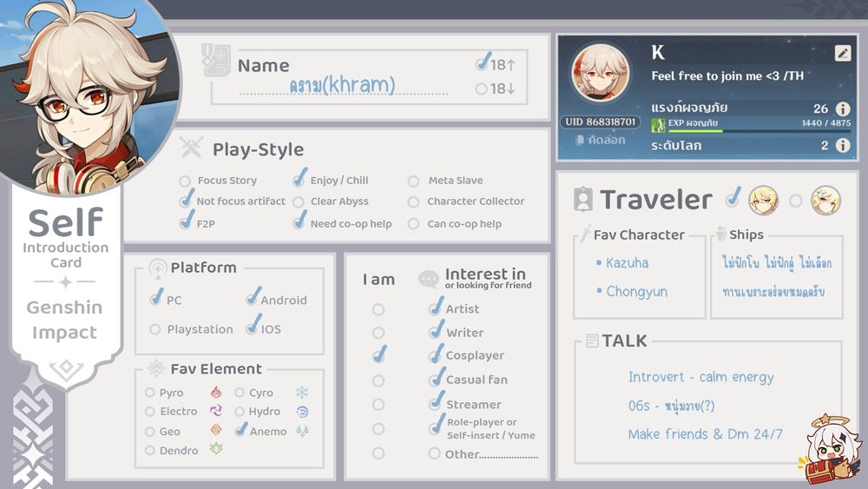Toggle Need co-op help option
Image resolution: width=868 pixels, height=489 pixels.
point(299,221)
